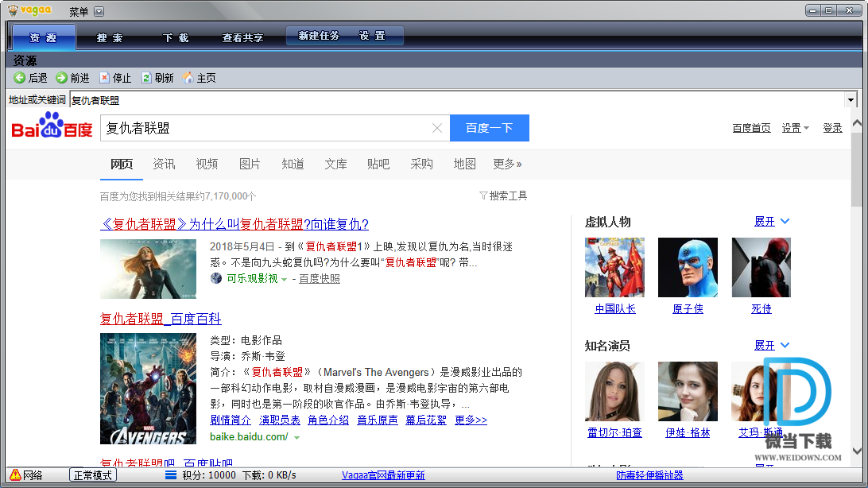Select the 地图 search tab

pos(464,164)
